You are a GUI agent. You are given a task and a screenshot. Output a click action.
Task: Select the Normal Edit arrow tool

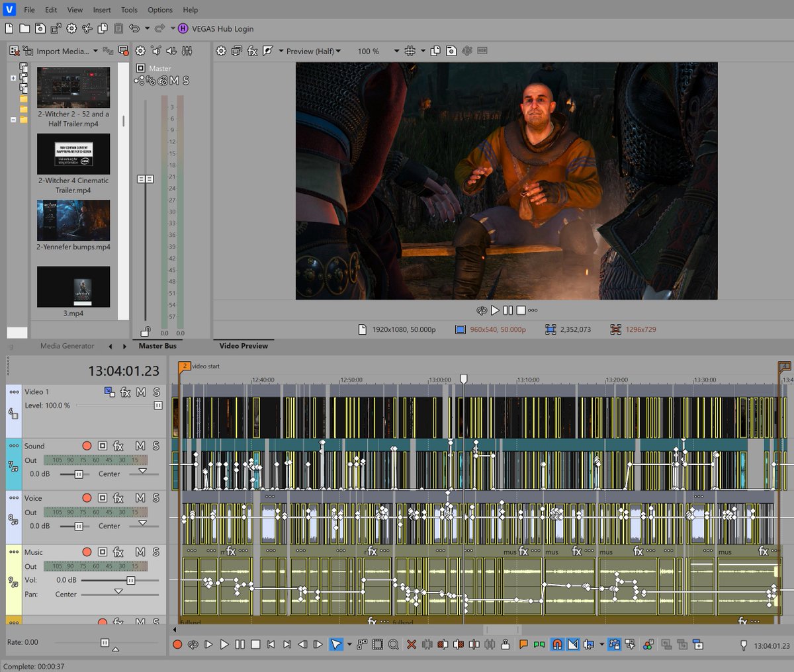(x=336, y=644)
